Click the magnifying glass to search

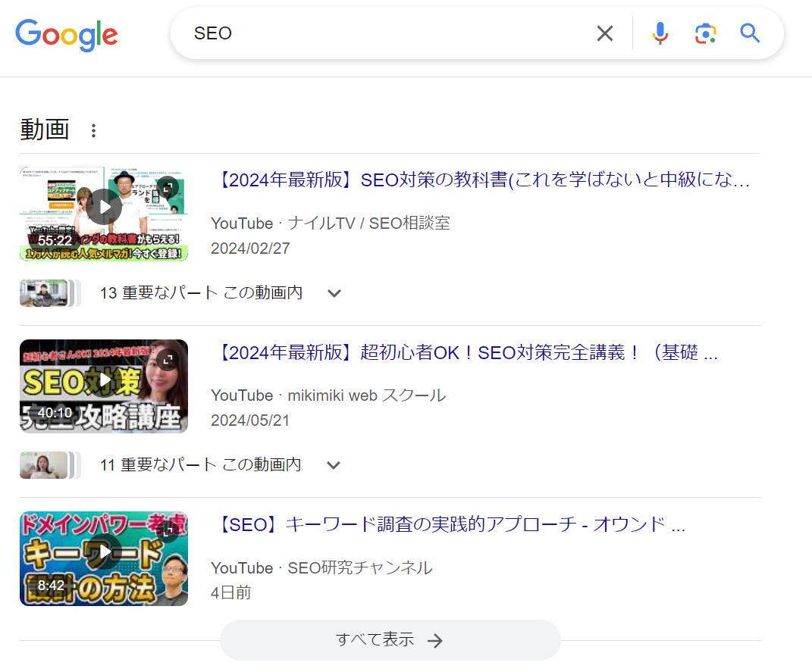tap(749, 33)
